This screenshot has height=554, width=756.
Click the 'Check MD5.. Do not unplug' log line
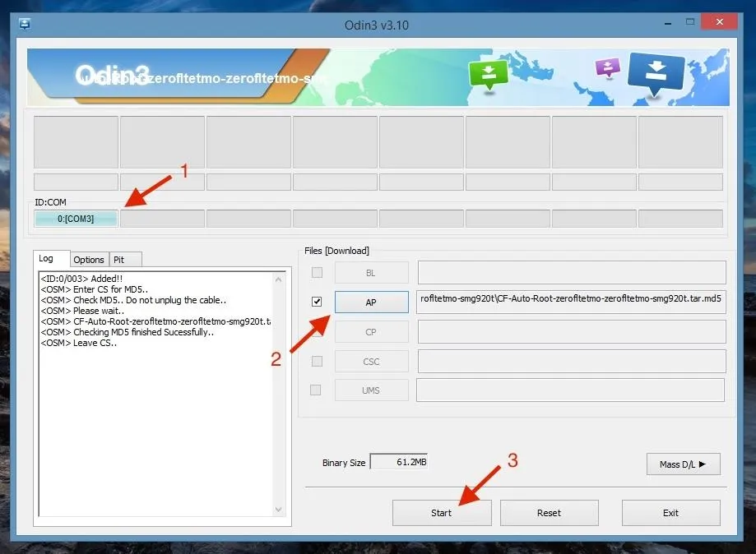click(x=133, y=300)
